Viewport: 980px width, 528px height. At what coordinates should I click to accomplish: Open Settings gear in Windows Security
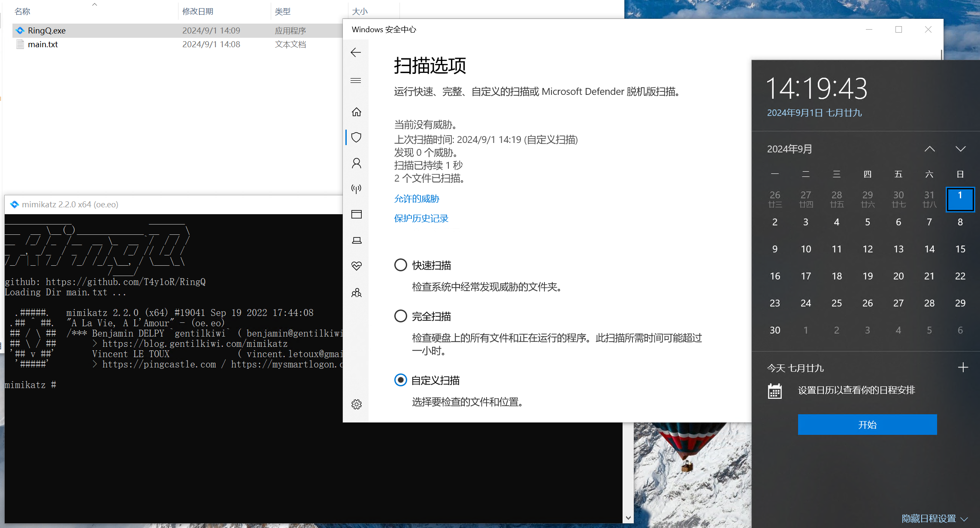pos(356,404)
